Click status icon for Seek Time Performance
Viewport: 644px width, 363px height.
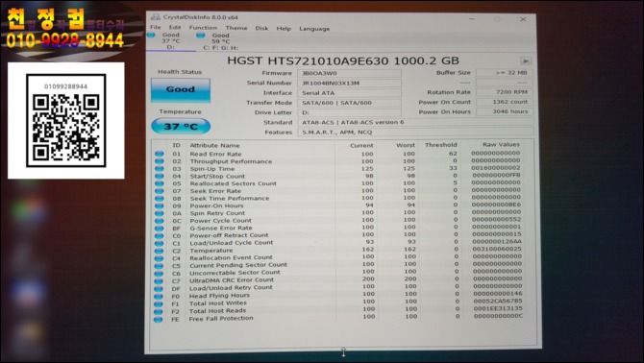160,198
